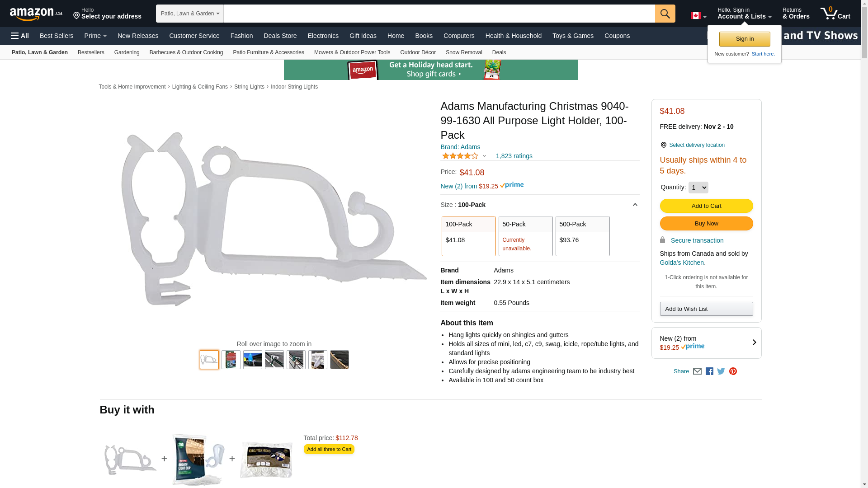Select the second product thumbnail image
Screen dimensions: 868x488
[x=231, y=360]
